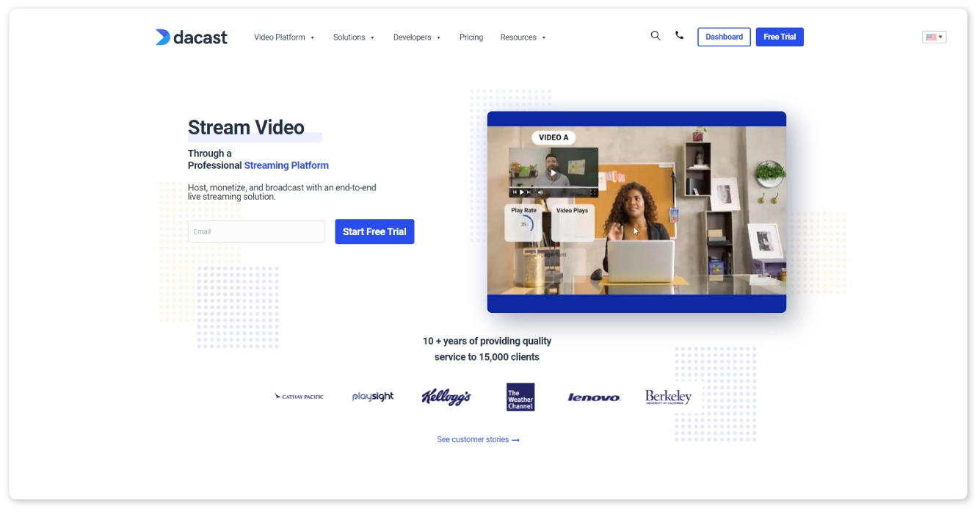Click the playsight logo
Screen dimensions: 980x512
373,397
